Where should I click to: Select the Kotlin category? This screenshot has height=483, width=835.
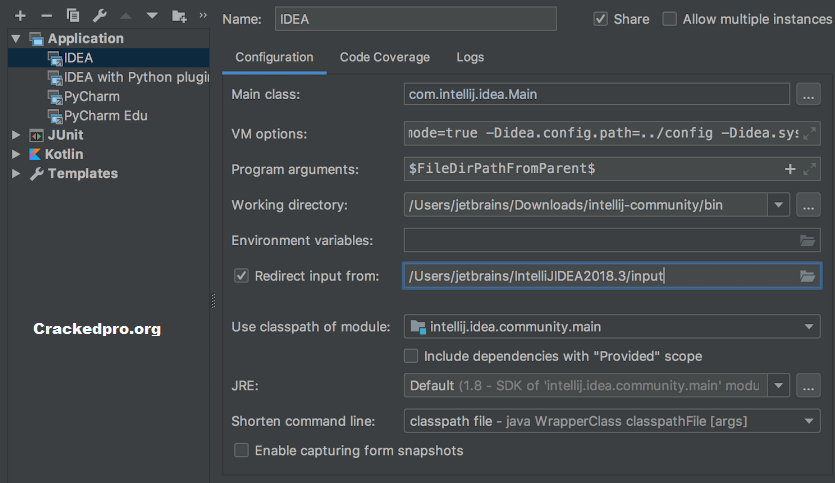(64, 154)
